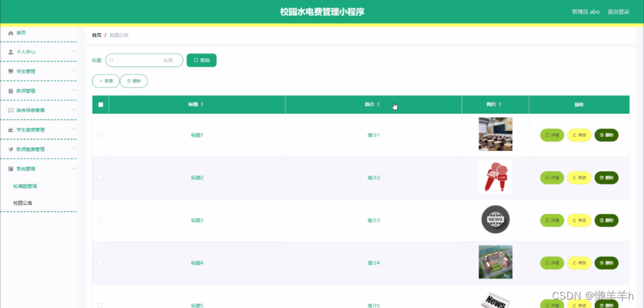Open 学生管理 via its sidebar icon
The height and width of the screenshot is (308, 644).
pyautogui.click(x=11, y=72)
